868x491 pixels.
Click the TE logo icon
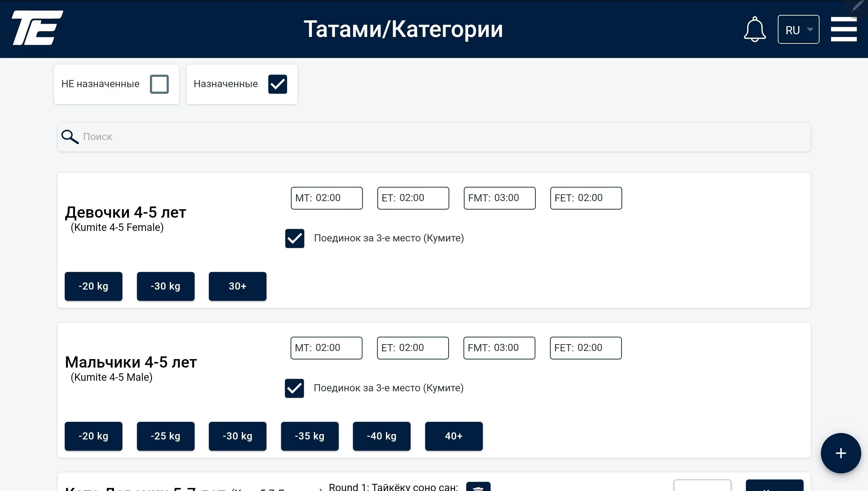[37, 28]
